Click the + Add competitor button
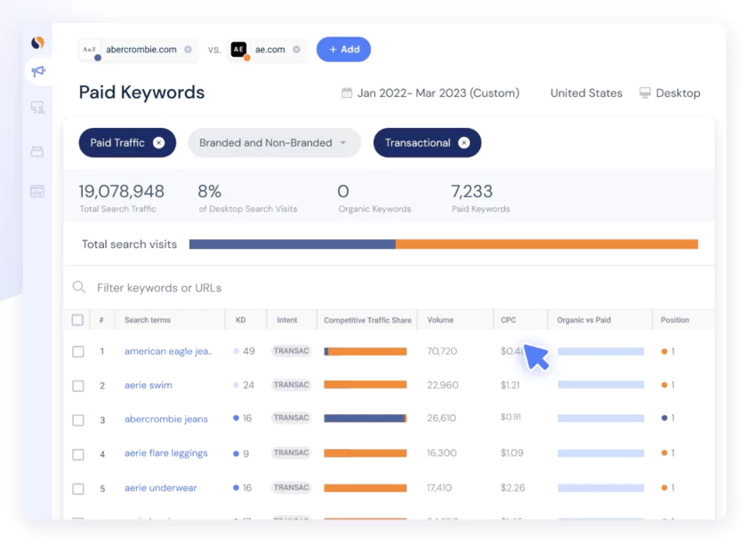The image size is (756, 544). point(343,49)
